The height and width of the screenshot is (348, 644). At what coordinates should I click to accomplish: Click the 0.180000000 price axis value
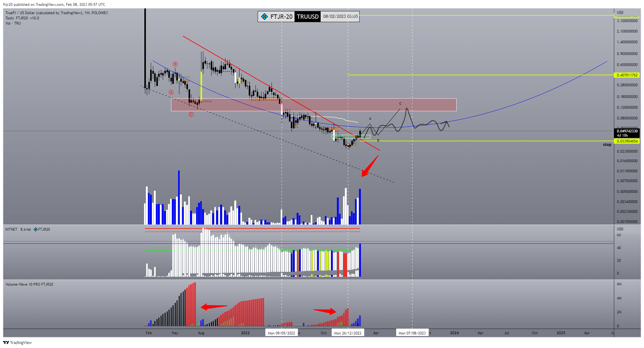click(627, 97)
